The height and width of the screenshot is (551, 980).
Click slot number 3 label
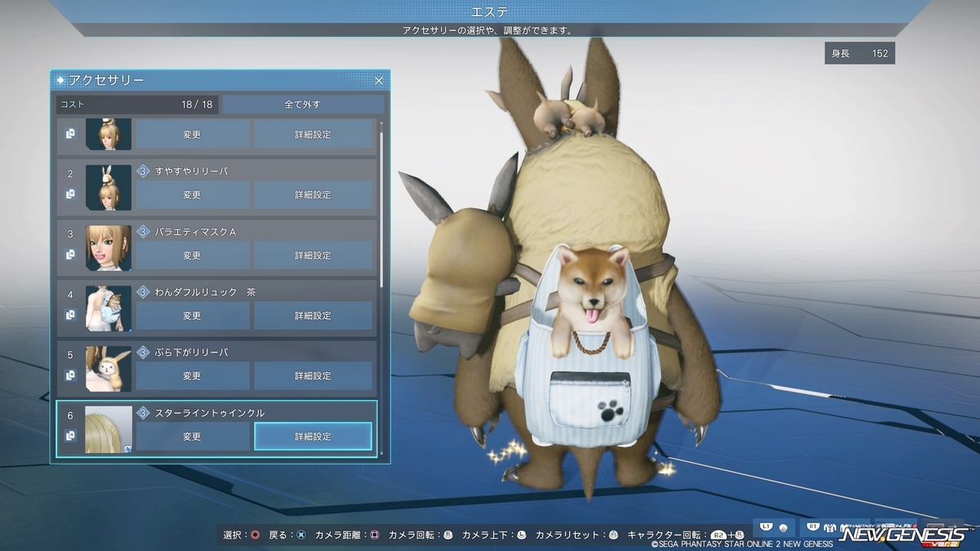pyautogui.click(x=70, y=233)
